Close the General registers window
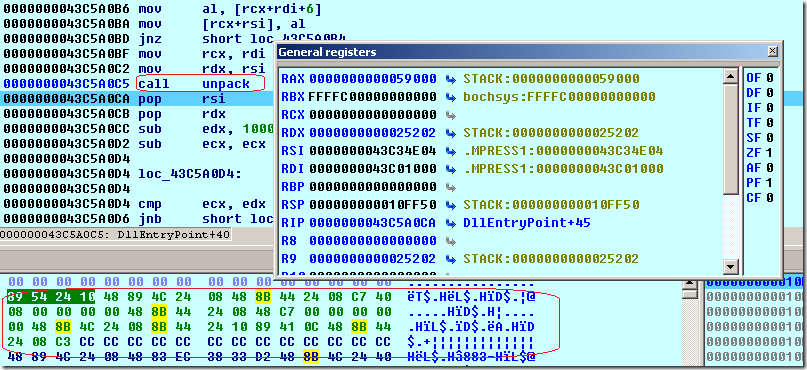Viewport: 807px width, 370px height. tap(772, 51)
